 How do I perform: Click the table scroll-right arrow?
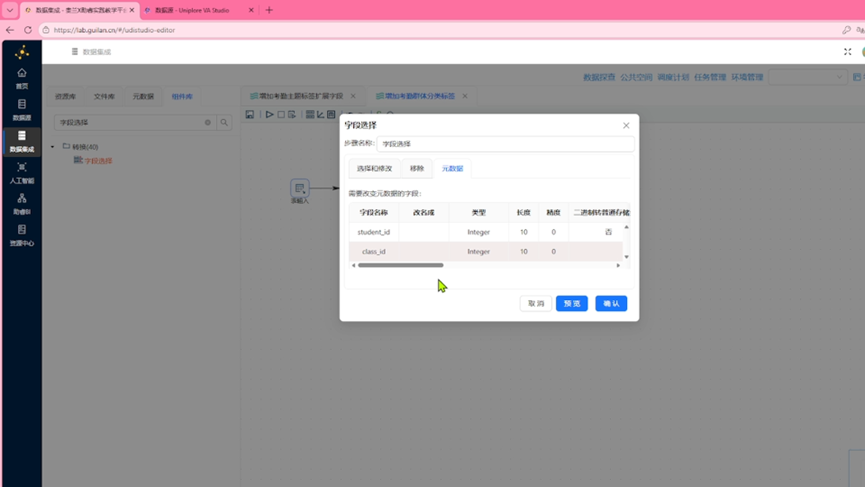click(x=618, y=265)
